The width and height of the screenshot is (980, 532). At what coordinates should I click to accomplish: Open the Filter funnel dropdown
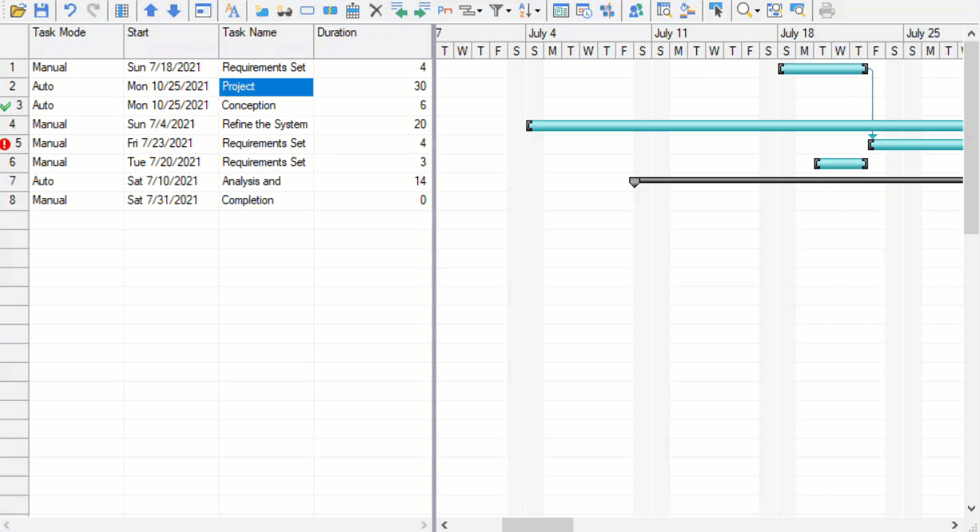tap(500, 10)
